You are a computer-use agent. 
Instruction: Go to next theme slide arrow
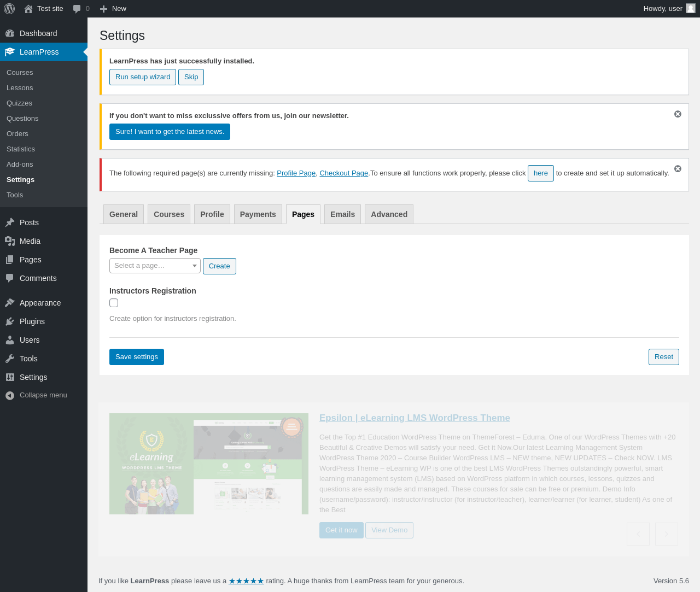click(x=667, y=534)
